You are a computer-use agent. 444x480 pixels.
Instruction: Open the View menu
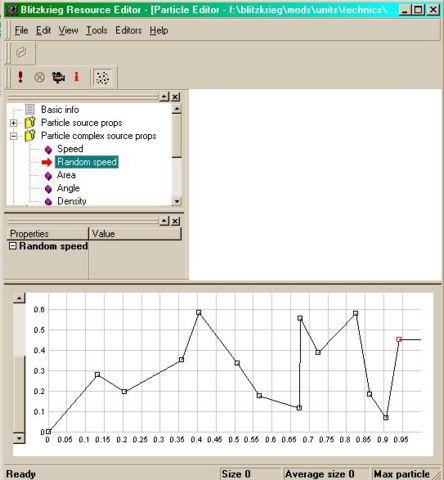pyautogui.click(x=68, y=30)
